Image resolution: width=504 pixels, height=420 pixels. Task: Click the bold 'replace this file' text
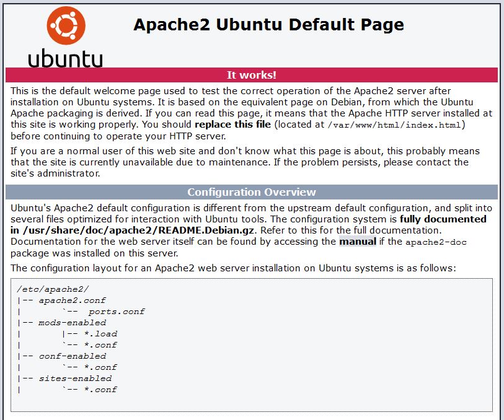[232, 125]
